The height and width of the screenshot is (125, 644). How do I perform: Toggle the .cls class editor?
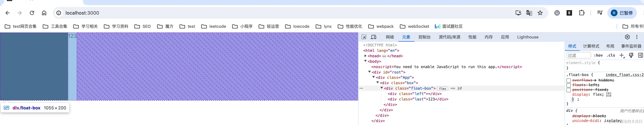(x=611, y=55)
